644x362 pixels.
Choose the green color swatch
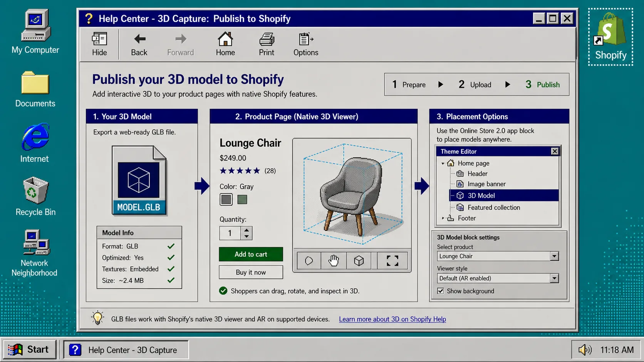click(242, 199)
